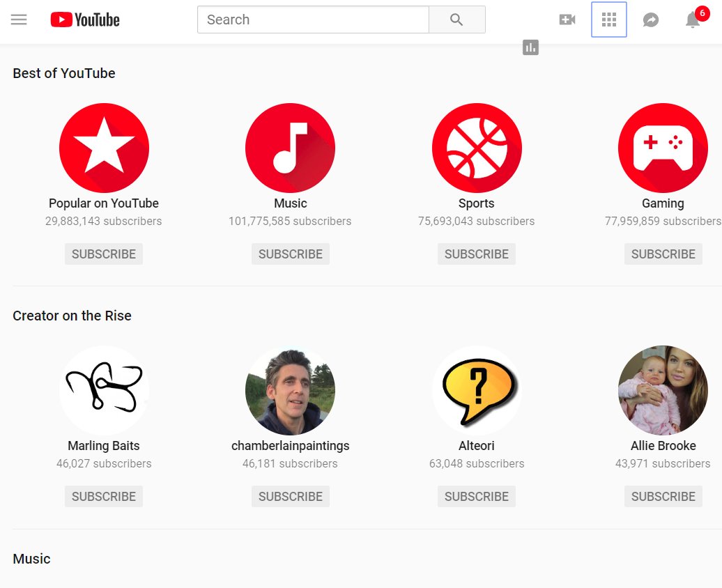Click the 101,775,585 subscribers text

290,221
